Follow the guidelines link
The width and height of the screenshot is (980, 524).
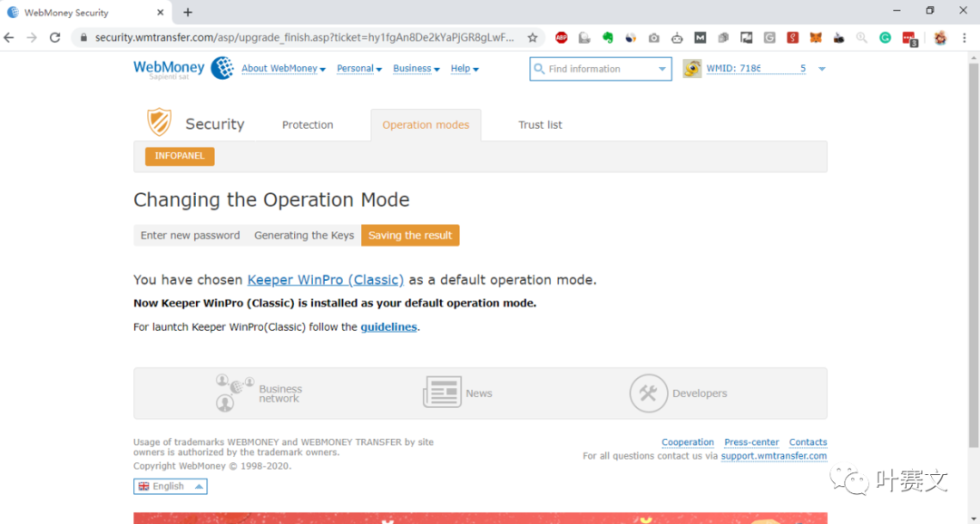(388, 327)
